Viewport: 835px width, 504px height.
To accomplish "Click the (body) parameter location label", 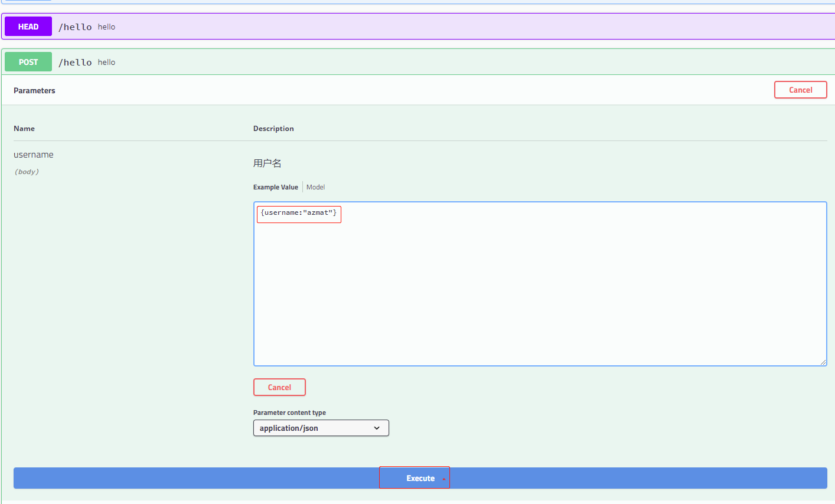I will (x=27, y=172).
